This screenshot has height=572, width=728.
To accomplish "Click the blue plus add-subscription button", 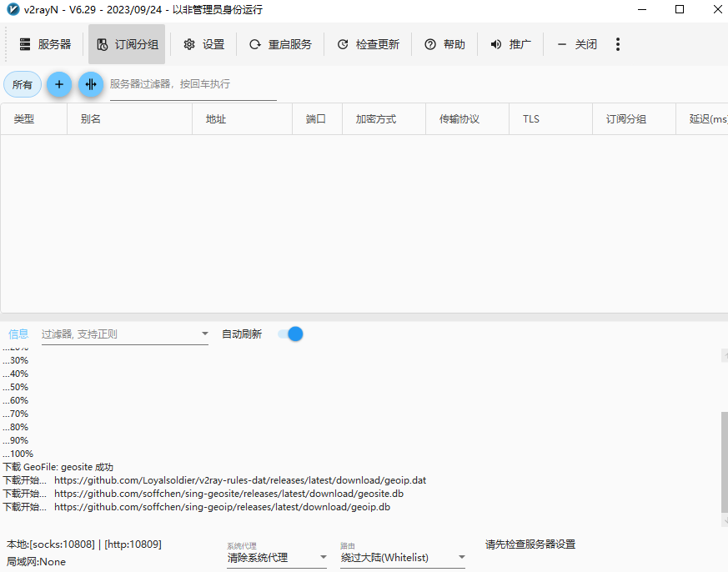I will click(59, 84).
